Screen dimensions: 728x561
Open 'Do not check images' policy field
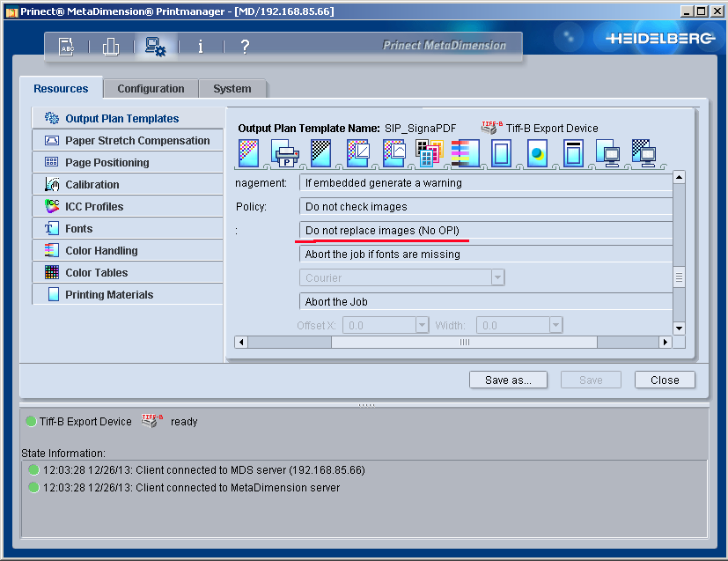click(486, 207)
